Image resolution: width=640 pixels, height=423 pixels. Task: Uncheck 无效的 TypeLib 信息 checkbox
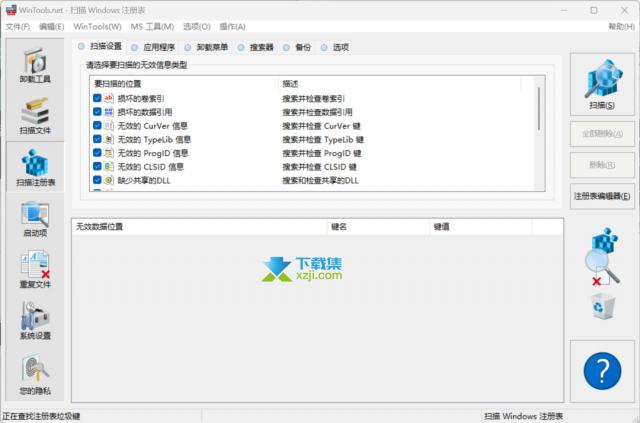97,139
